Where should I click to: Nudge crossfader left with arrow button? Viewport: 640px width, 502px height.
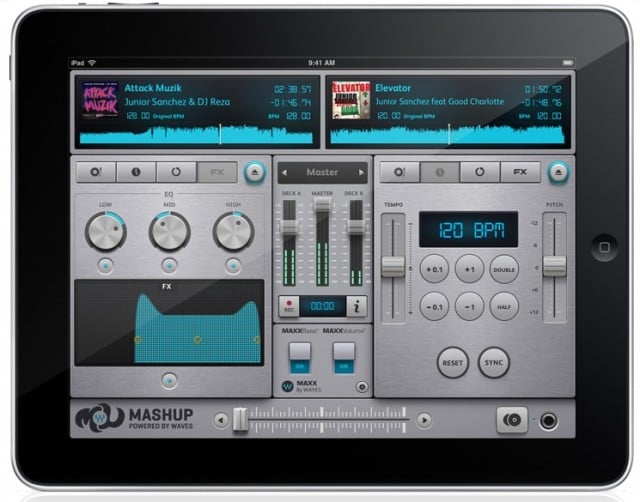pos(221,420)
